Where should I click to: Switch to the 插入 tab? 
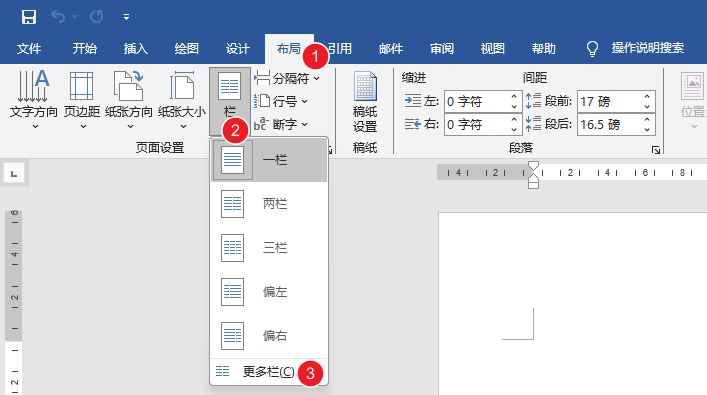136,48
